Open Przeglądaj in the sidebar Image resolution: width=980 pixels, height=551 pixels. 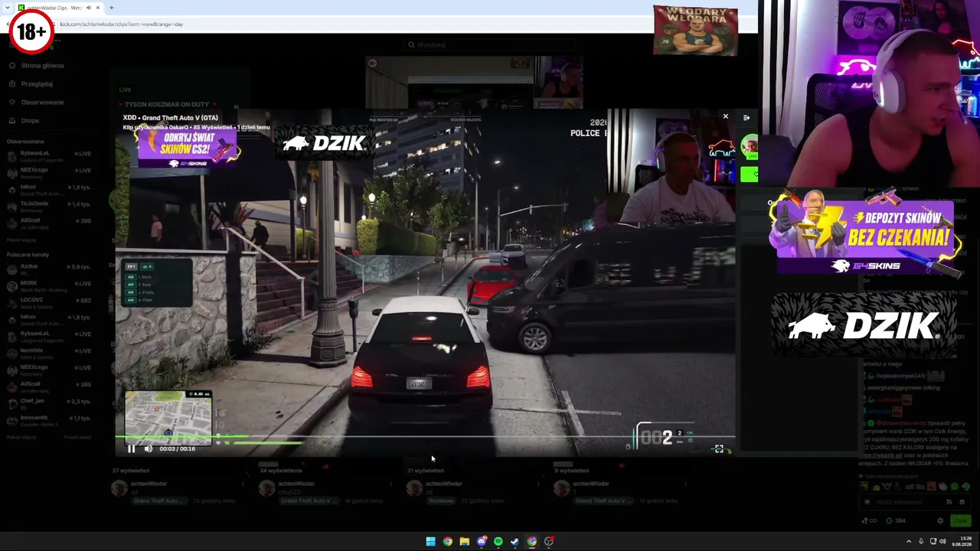[37, 84]
